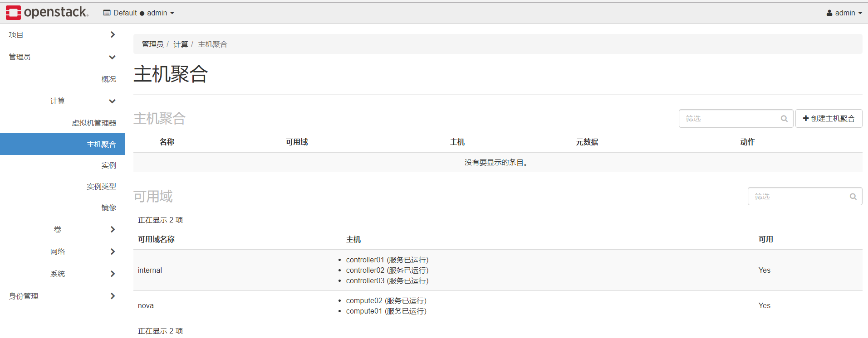
Task: Click the 没有要显示的条目 message
Action: click(x=497, y=163)
